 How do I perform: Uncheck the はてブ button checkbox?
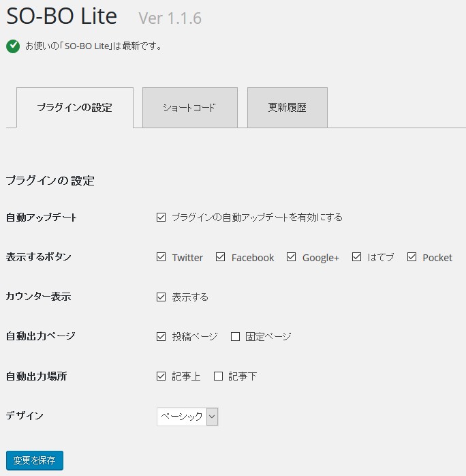click(356, 257)
